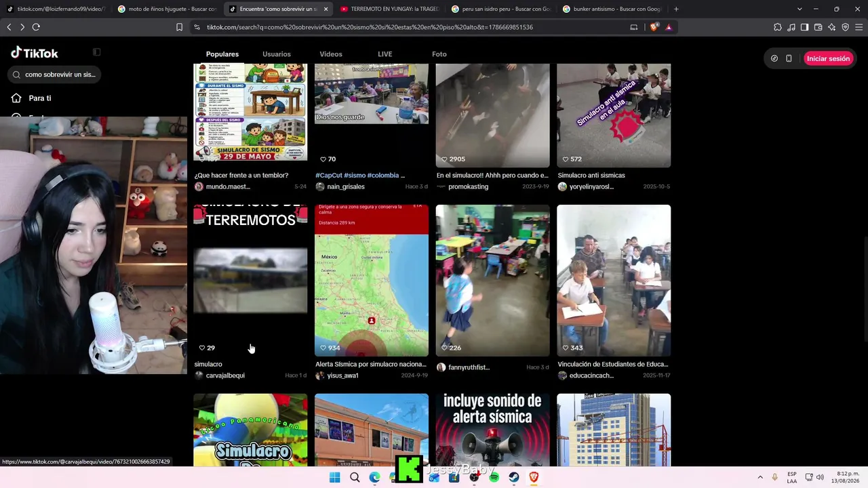
Task: Open the music note playlist icon in the toolbar
Action: (791, 27)
